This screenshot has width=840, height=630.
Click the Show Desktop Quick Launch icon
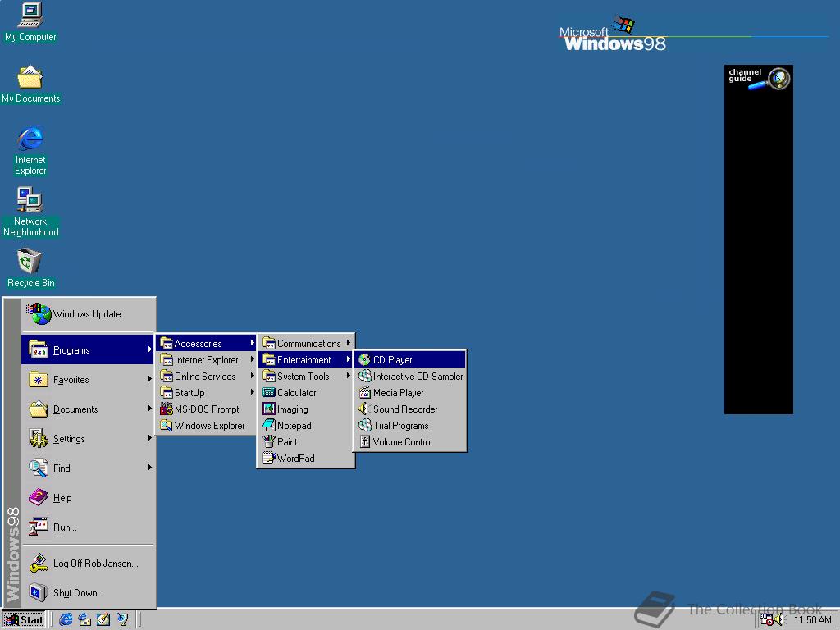[103, 620]
